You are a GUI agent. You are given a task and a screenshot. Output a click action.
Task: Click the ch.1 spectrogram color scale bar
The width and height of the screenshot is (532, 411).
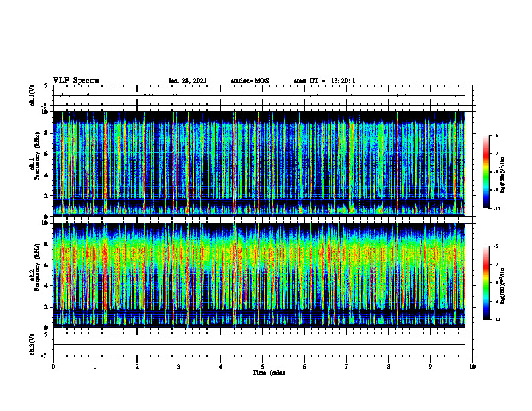486,172
